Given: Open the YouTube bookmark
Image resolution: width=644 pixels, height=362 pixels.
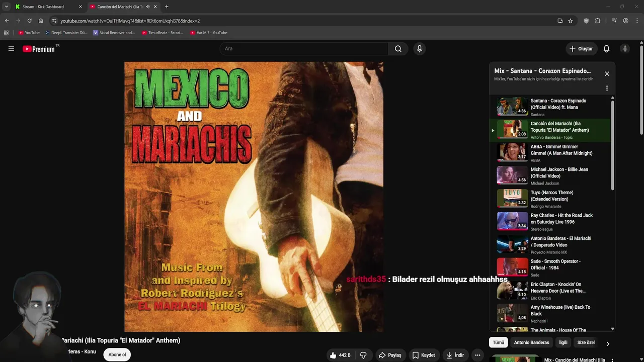Looking at the screenshot, I should tap(29, 33).
